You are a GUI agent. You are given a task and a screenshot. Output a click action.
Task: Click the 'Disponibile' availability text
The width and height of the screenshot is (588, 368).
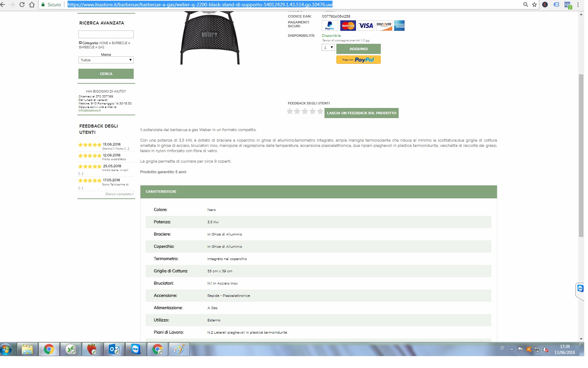pos(331,36)
